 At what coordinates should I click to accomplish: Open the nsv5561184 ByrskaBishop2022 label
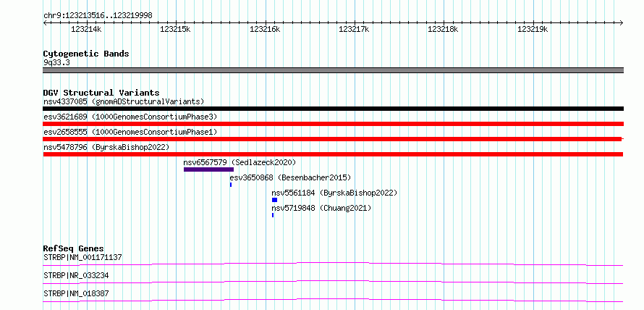pos(334,193)
